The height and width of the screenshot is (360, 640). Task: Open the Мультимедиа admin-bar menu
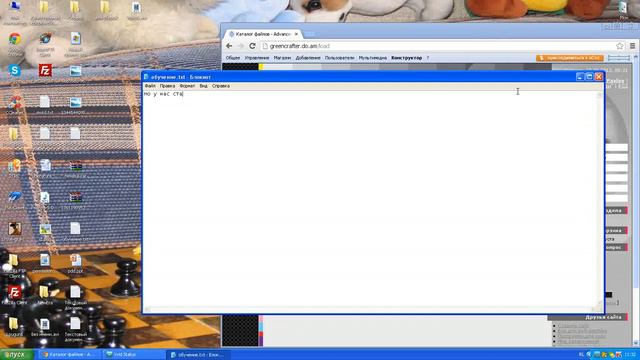(x=373, y=58)
